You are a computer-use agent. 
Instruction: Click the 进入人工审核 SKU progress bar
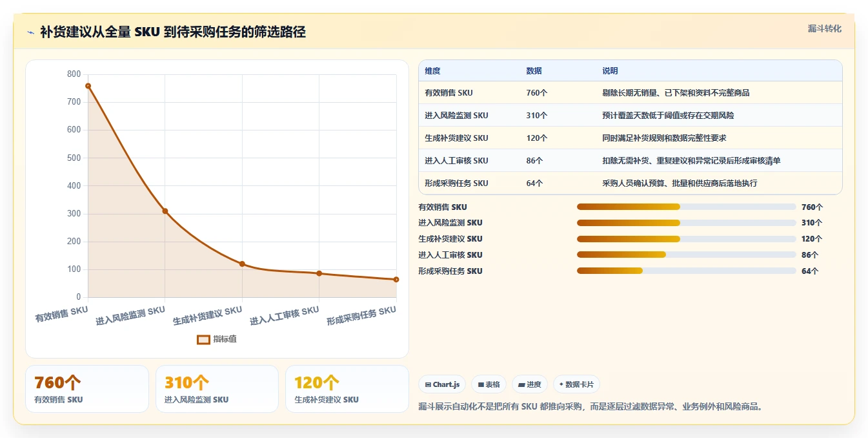tap(686, 255)
